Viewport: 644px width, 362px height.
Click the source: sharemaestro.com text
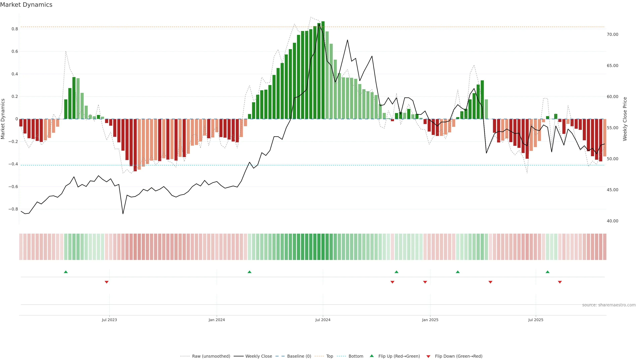pyautogui.click(x=609, y=305)
